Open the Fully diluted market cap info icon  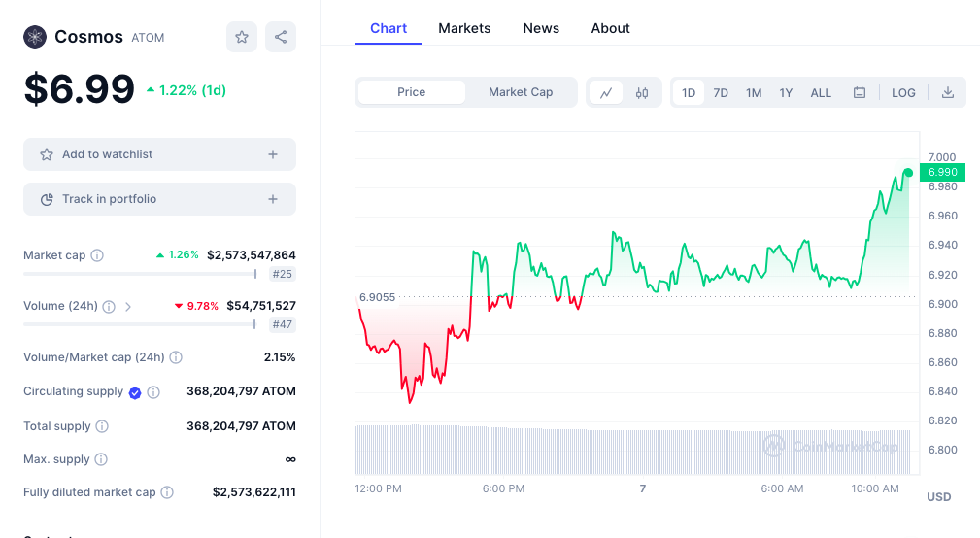[167, 492]
